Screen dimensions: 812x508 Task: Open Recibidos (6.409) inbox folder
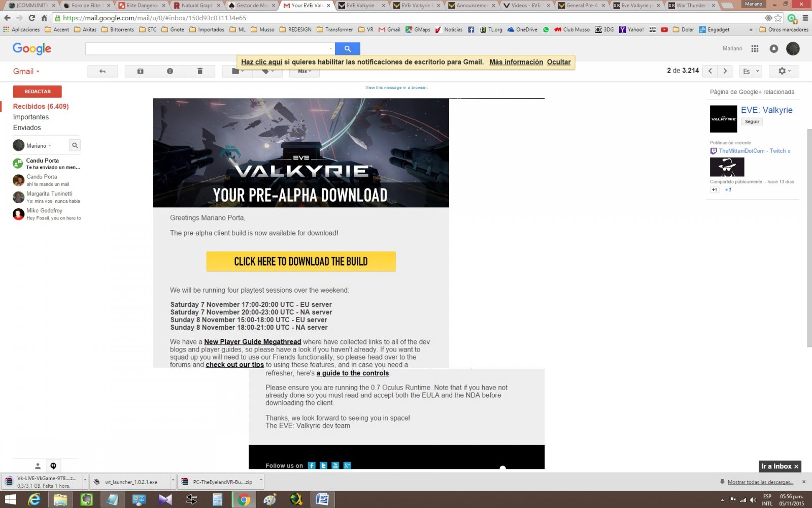(x=41, y=106)
